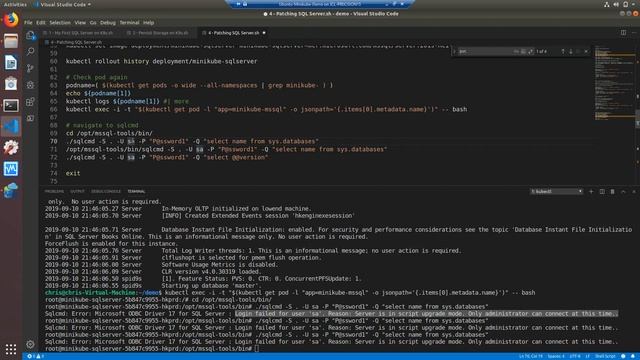This screenshot has height=360, width=640.
Task: Open notifications bell in status bar
Action: [633, 356]
